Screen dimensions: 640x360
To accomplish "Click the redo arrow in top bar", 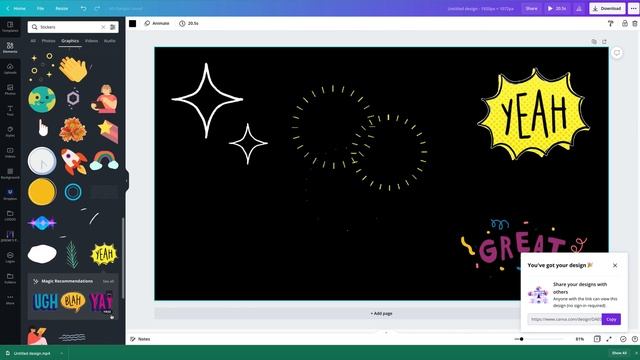I will (x=97, y=8).
